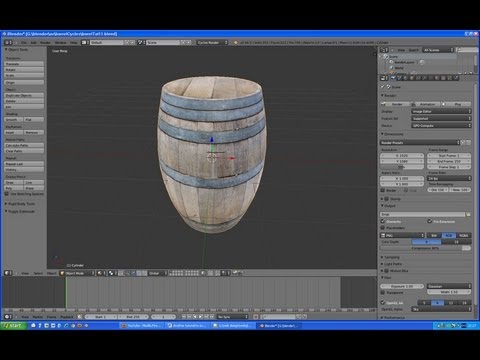Click the record keyframe button in timeline
This screenshot has height=360, width=480.
click(x=256, y=317)
